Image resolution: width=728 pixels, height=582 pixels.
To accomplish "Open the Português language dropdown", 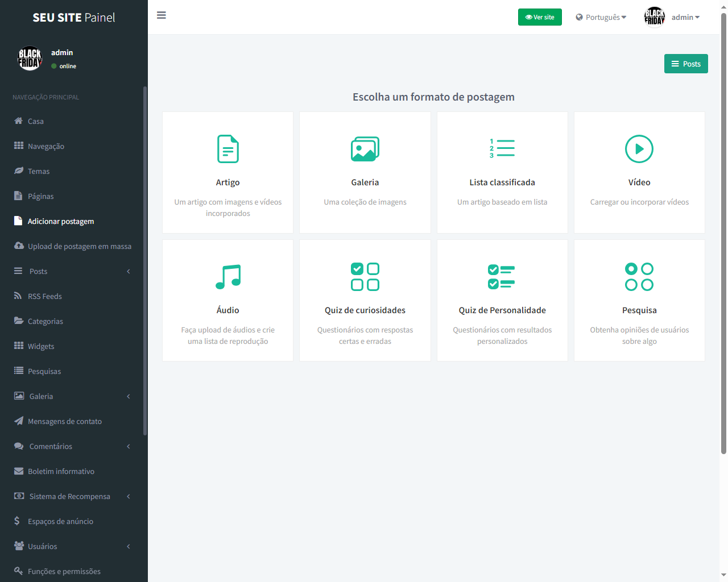I will pyautogui.click(x=601, y=17).
